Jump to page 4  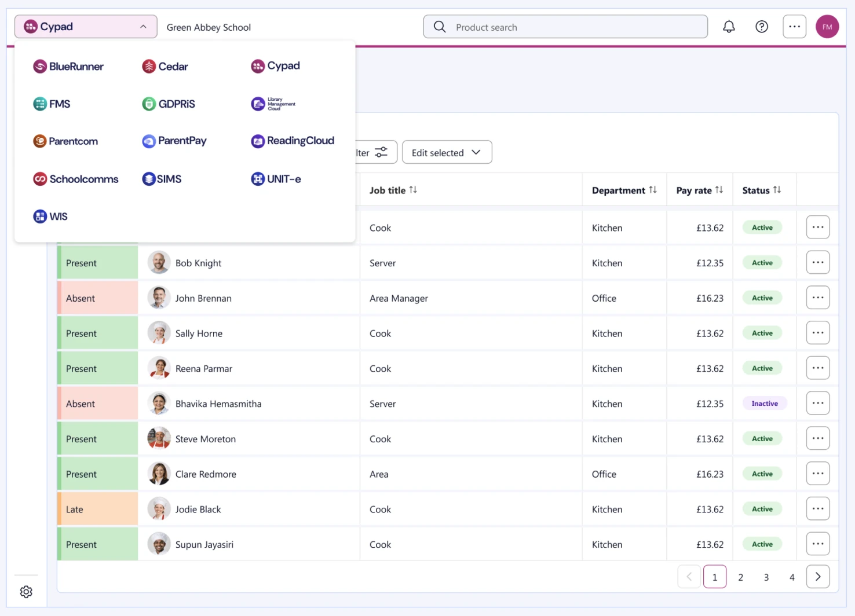coord(792,577)
